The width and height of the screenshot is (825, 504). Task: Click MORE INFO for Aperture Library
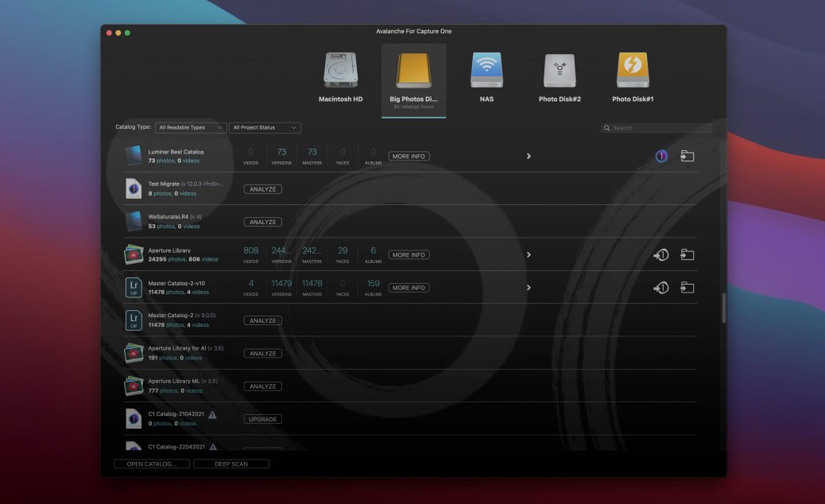409,254
